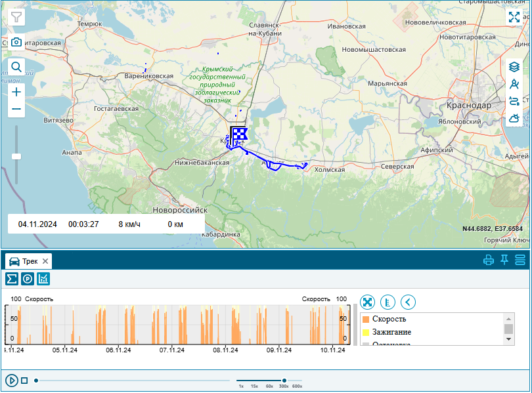Toggle the panel layout rows icon
532x393 pixels.
[520, 260]
